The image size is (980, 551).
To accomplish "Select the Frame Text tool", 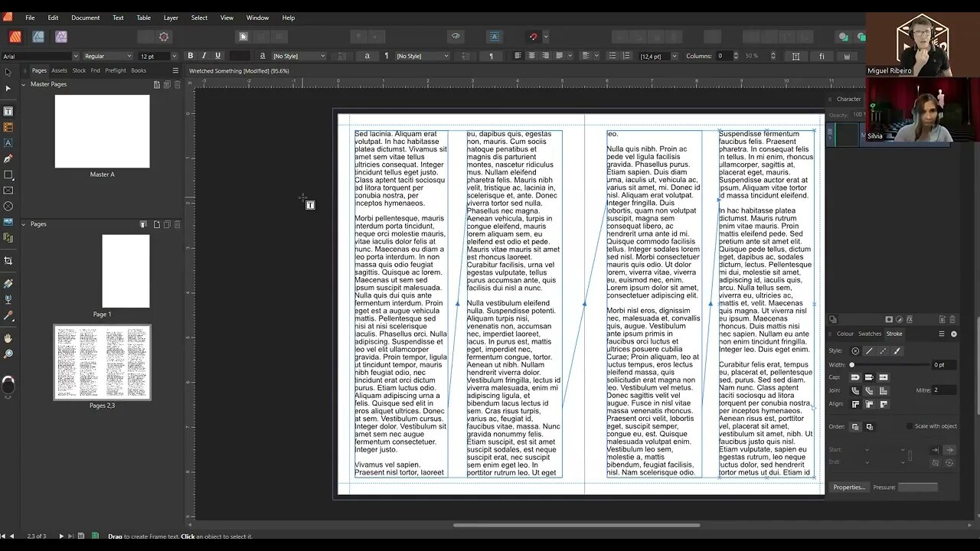I will pyautogui.click(x=8, y=111).
